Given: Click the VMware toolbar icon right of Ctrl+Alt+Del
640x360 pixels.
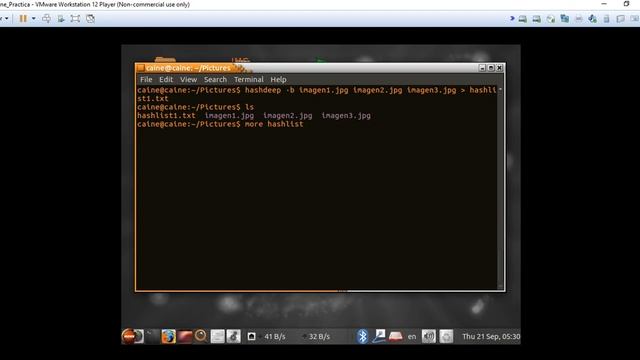Looking at the screenshot, I should pos(61,18).
